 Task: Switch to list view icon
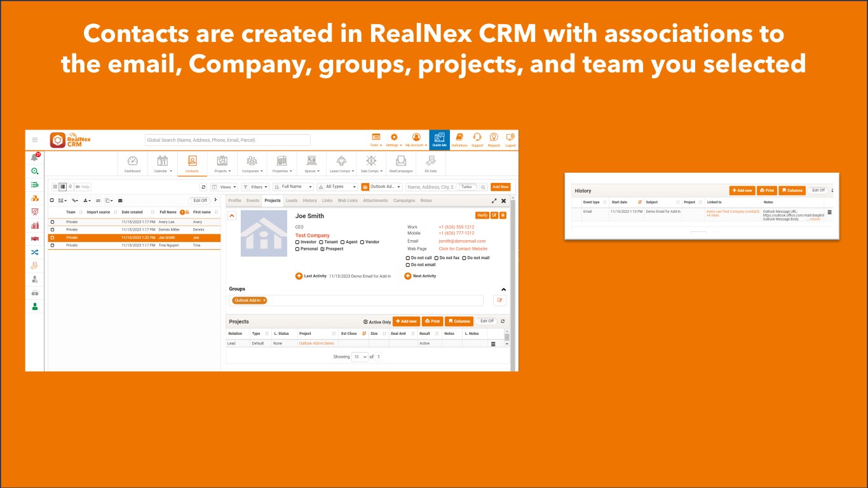(63, 187)
